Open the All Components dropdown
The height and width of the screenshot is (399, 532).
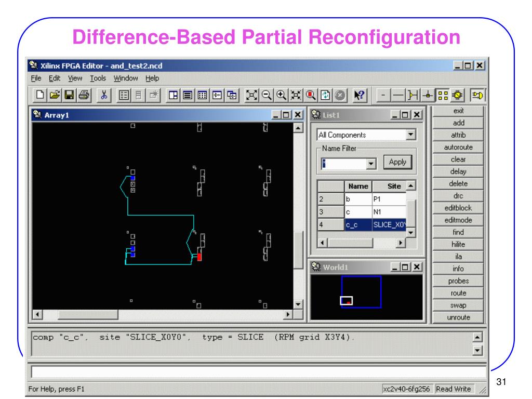(412, 135)
